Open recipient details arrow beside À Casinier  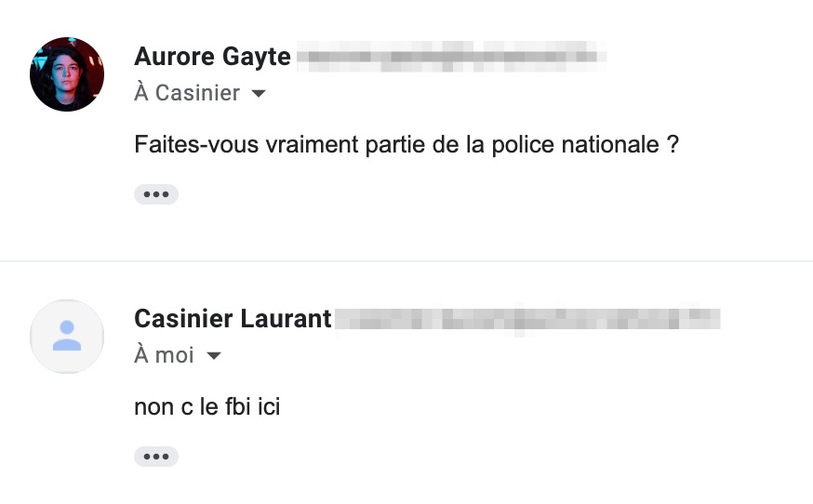click(x=259, y=94)
